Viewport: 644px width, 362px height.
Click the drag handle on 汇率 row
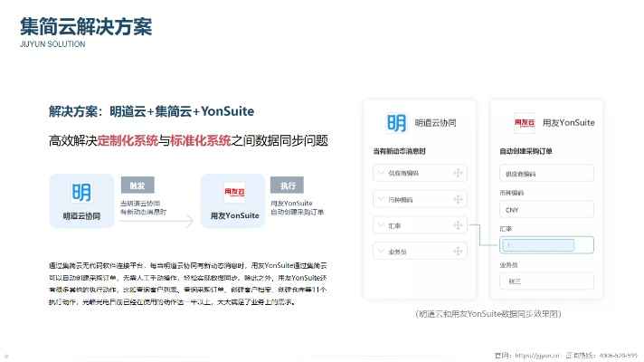(458, 225)
